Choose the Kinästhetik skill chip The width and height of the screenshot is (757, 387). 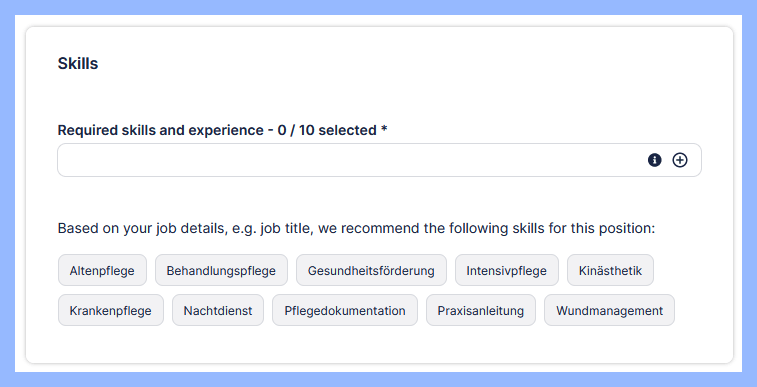click(610, 270)
